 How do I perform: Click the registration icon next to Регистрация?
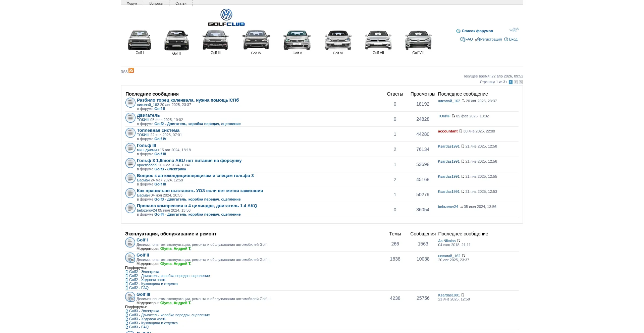(x=477, y=40)
